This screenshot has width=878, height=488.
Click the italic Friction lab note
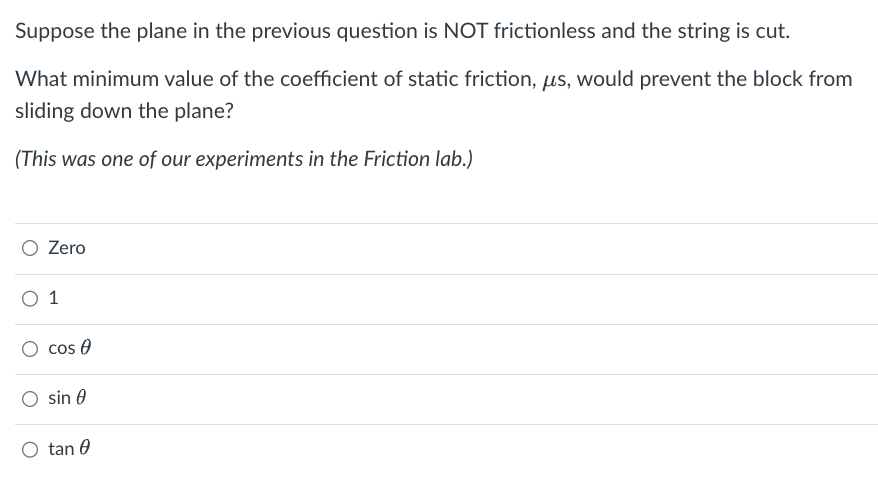(x=244, y=159)
